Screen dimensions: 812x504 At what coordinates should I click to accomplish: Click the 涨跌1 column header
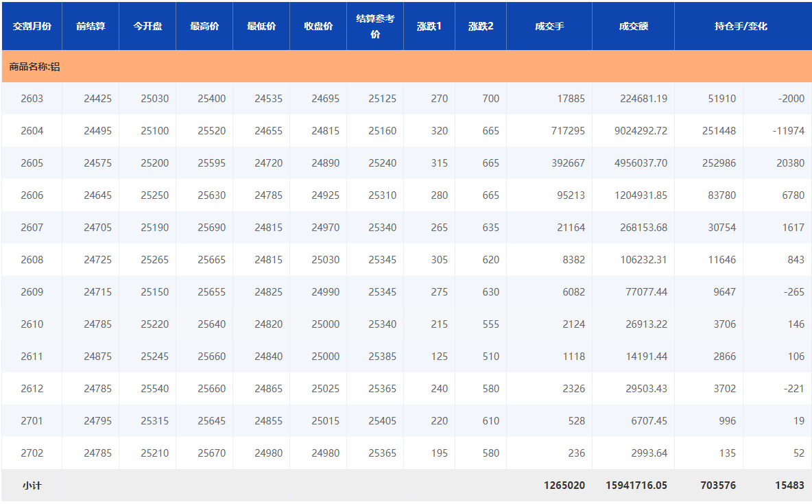(x=429, y=26)
